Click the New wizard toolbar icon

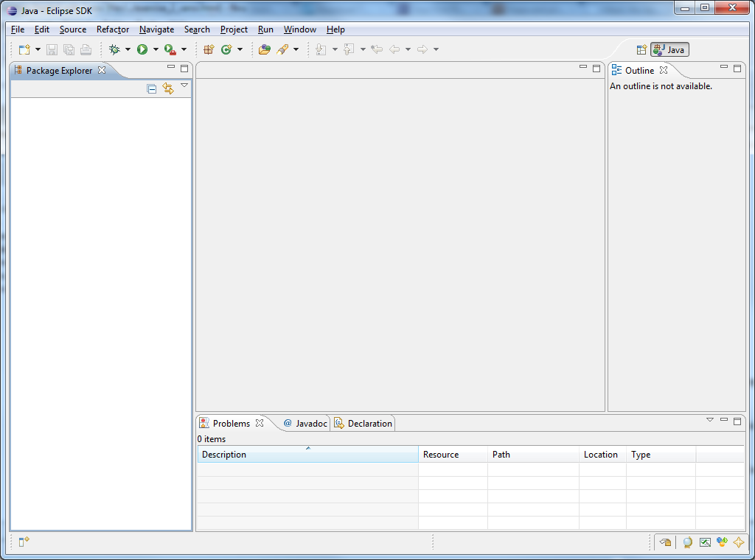24,49
